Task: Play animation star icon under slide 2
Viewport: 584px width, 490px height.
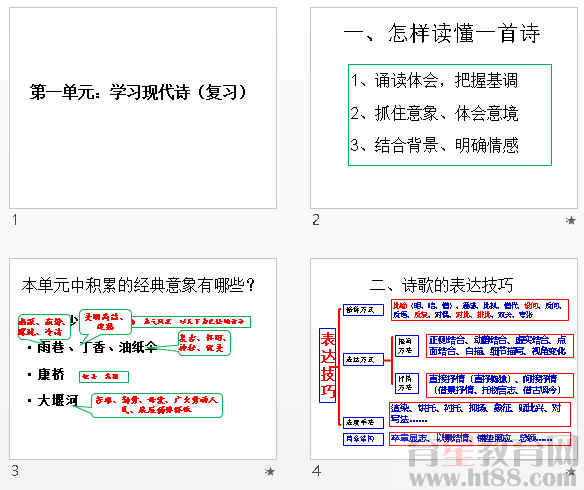Action: (x=570, y=220)
